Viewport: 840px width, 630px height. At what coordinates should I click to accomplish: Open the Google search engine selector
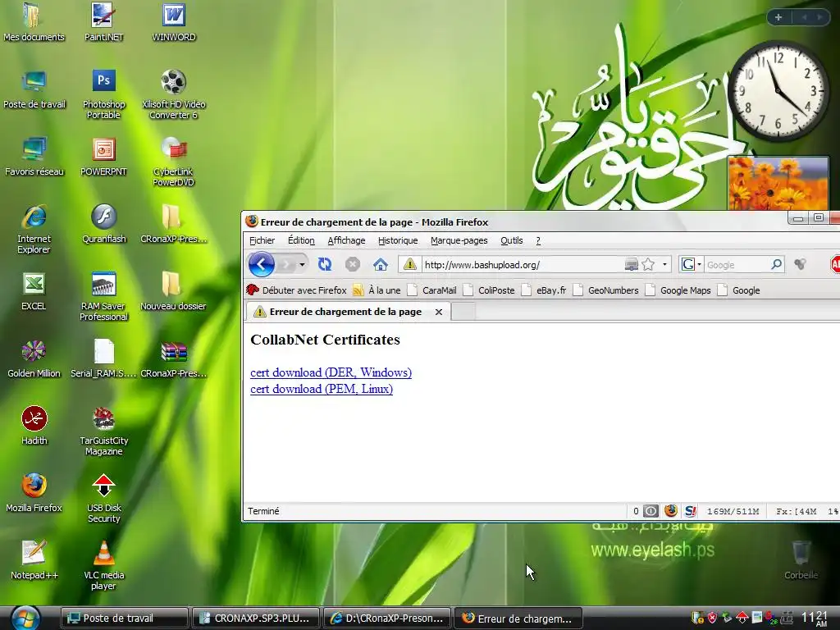[x=691, y=264]
